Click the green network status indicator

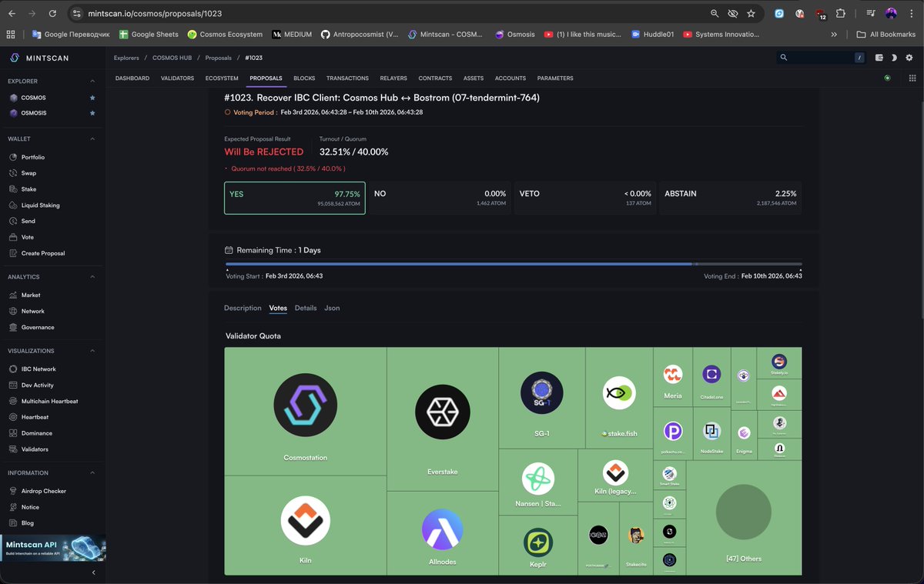click(887, 78)
